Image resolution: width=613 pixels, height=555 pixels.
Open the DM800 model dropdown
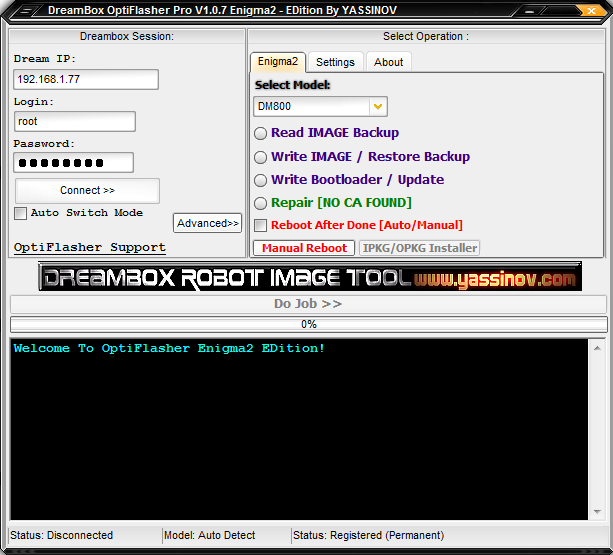pyautogui.click(x=378, y=106)
